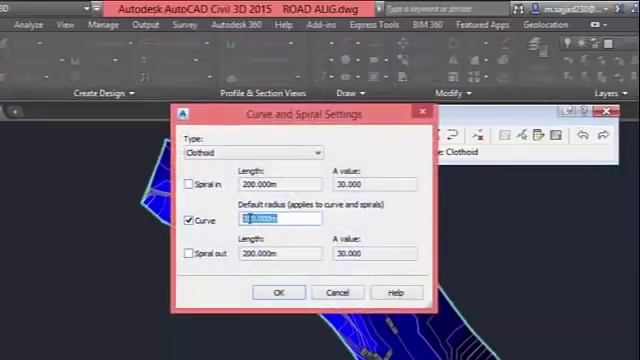
Task: Click the undo arrow in alignment toolbar
Action: point(583,135)
